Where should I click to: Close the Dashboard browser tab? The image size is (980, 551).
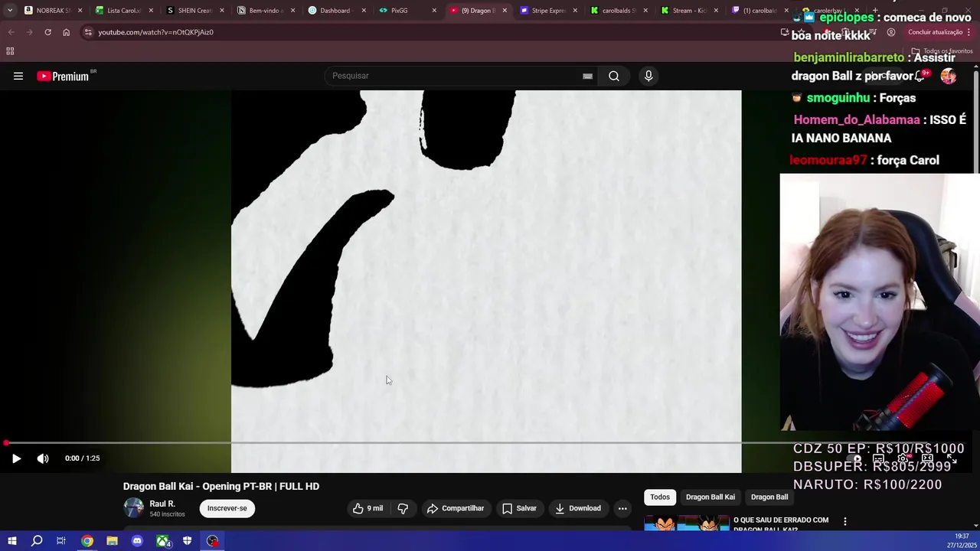pyautogui.click(x=363, y=11)
